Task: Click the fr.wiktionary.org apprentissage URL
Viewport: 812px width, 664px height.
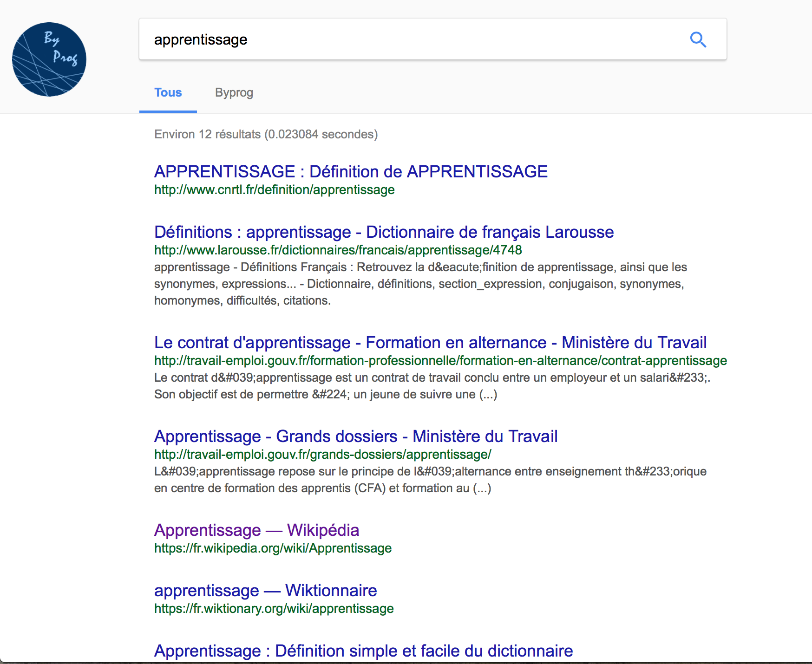Action: 274,608
